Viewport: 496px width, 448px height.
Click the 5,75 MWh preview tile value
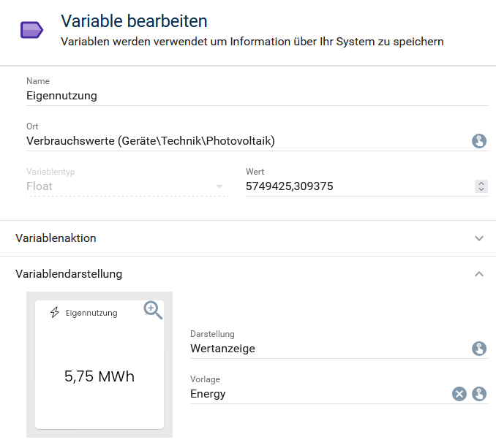pyautogui.click(x=99, y=376)
